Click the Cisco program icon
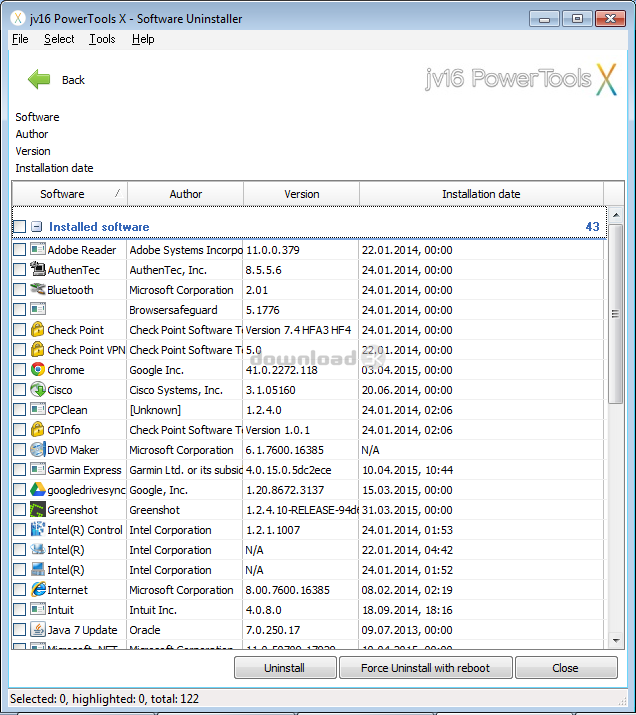The width and height of the screenshot is (636, 715). pyautogui.click(x=37, y=389)
